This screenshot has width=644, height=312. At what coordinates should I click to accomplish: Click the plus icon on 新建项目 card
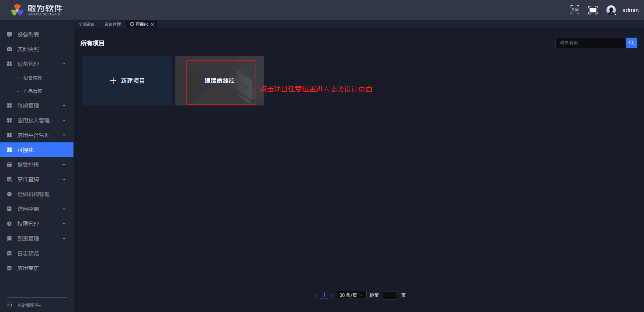[x=113, y=81]
